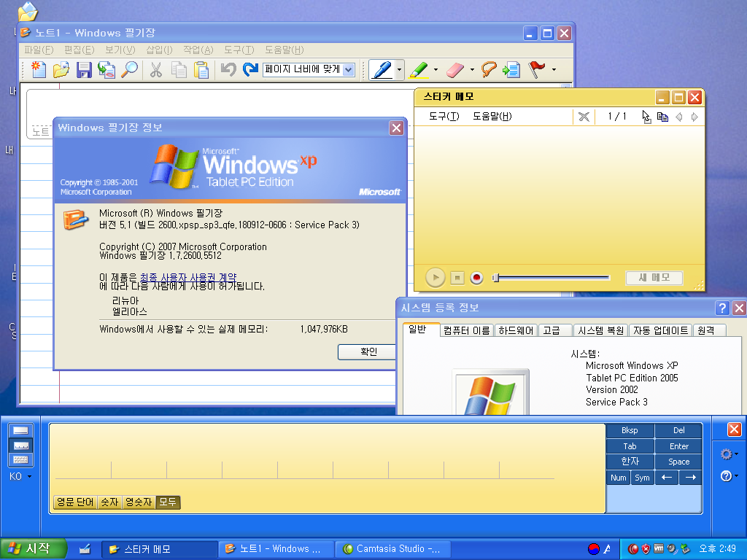Open the end-user license agreement link
747x560 pixels.
coord(187,277)
